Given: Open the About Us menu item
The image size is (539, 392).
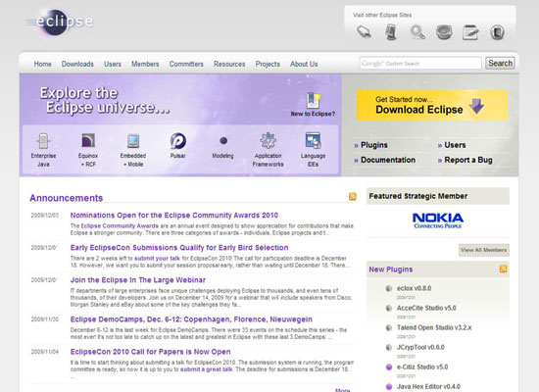Looking at the screenshot, I should tap(304, 64).
